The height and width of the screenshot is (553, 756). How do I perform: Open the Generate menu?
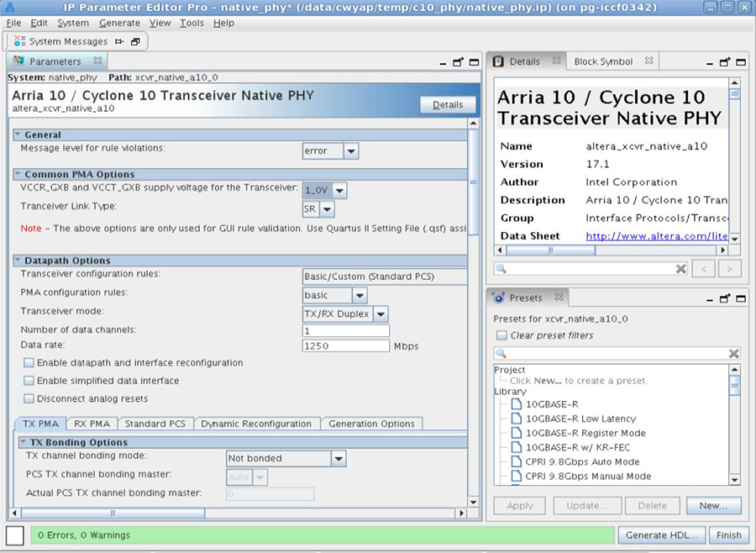tap(119, 23)
